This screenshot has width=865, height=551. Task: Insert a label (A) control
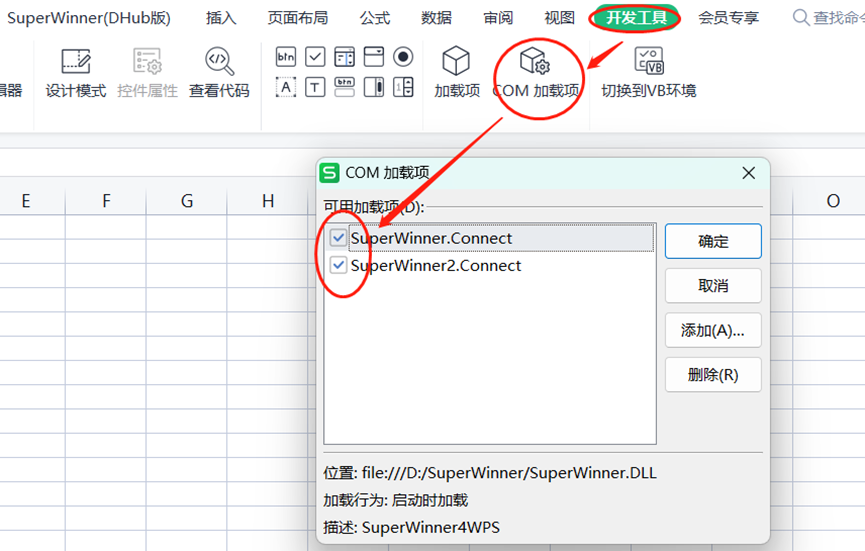click(x=286, y=87)
